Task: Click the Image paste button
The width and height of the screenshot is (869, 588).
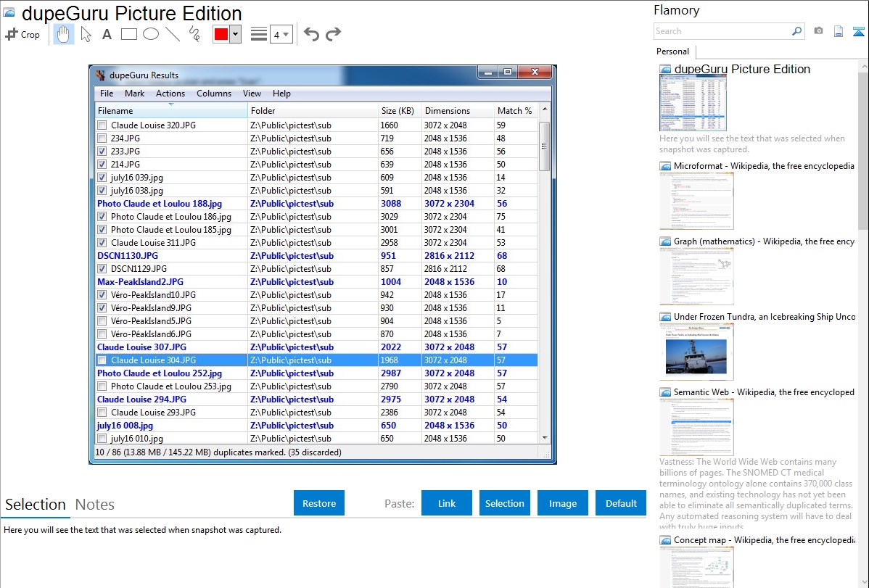Action: coord(562,503)
